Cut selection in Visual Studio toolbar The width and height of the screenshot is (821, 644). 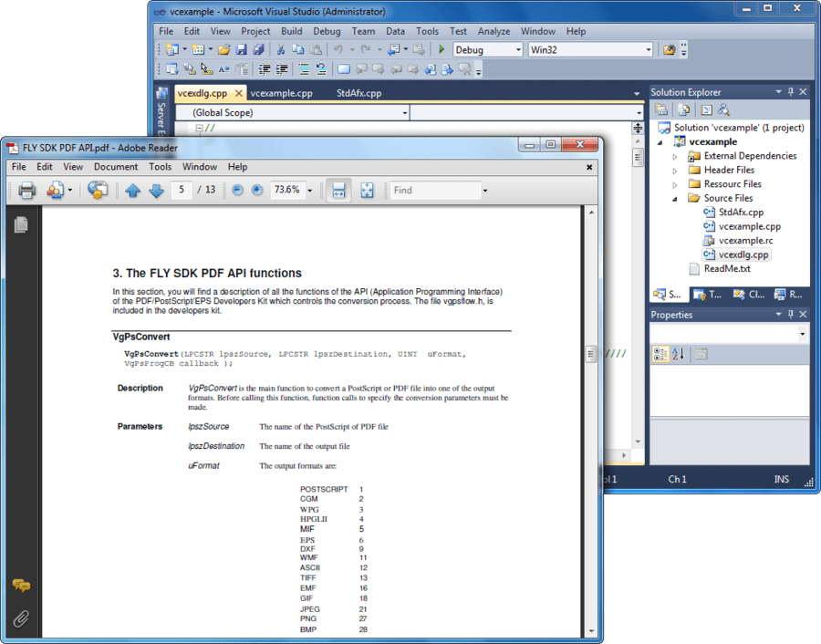(281, 50)
